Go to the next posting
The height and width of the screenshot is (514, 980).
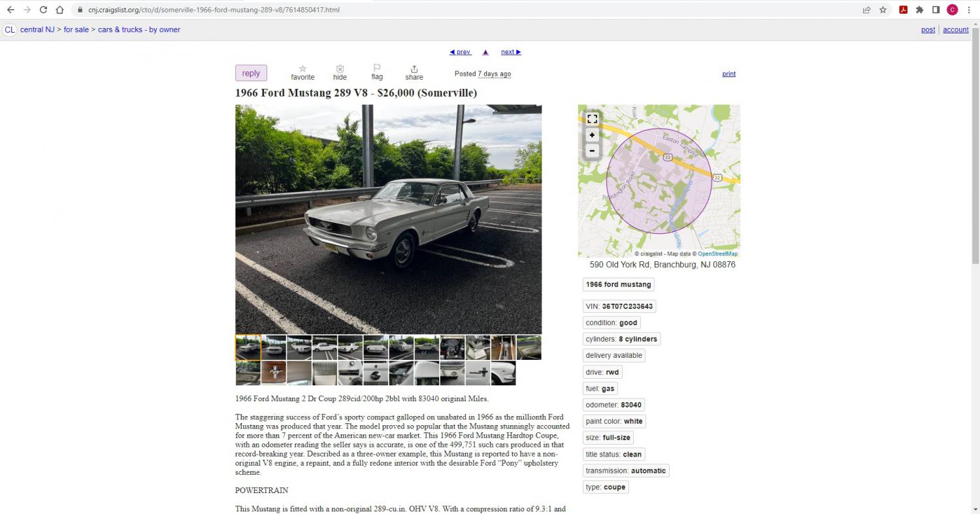click(x=511, y=52)
